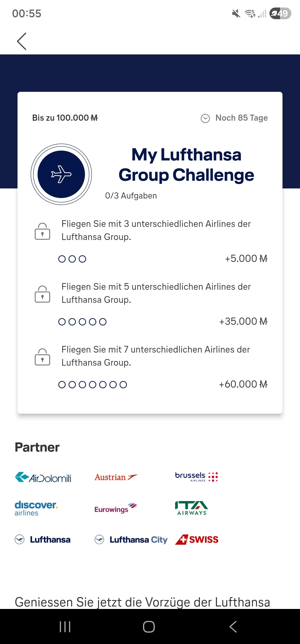This screenshot has height=644, width=300.
Task: Tap the SWISS partner logo
Action: [197, 539]
